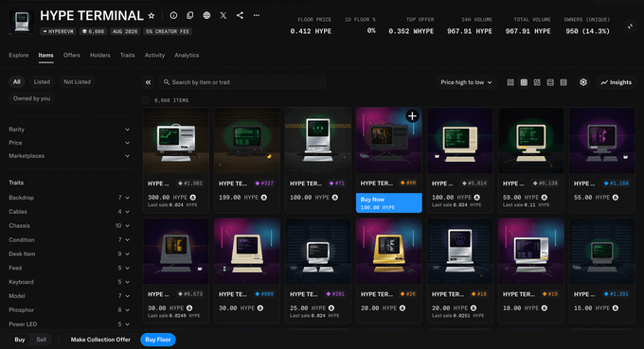Click rarity rank badge #71
The image size is (644, 349).
pos(337,183)
